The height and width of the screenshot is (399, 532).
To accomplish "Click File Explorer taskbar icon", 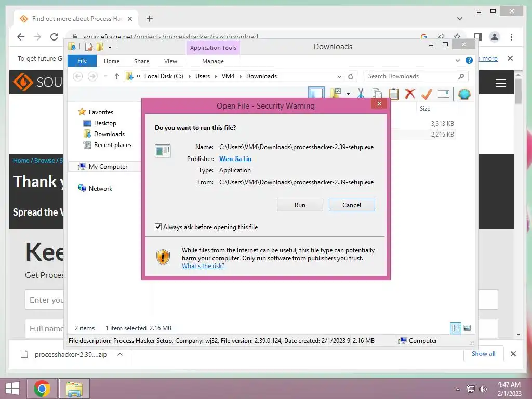I will (74, 389).
